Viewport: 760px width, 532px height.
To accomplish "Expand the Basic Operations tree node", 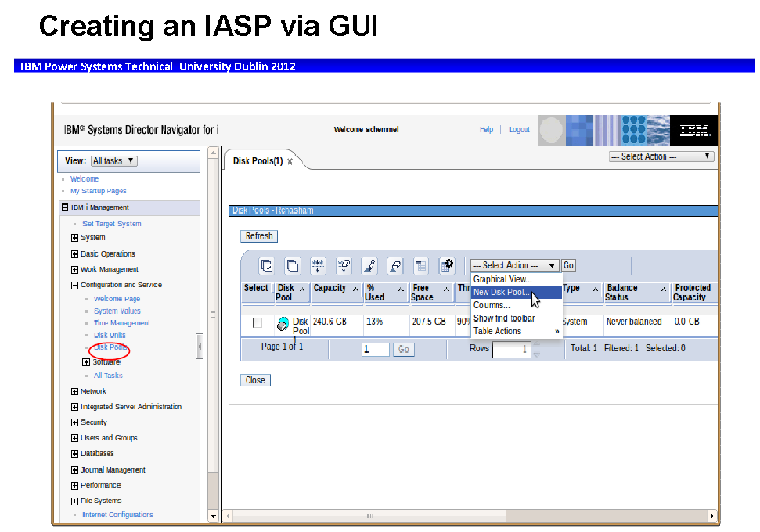I will tap(74, 254).
